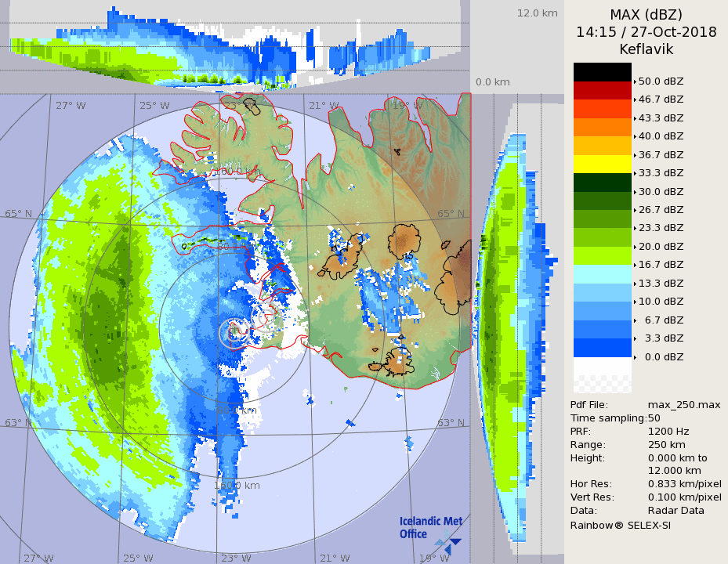Pick the dark green 30.0 dBZ swatch

pyautogui.click(x=602, y=183)
